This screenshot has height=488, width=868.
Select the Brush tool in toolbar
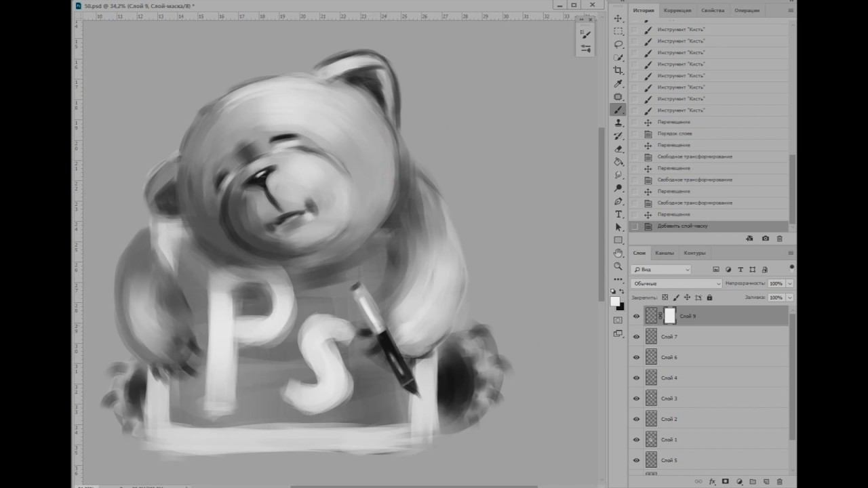tap(618, 110)
